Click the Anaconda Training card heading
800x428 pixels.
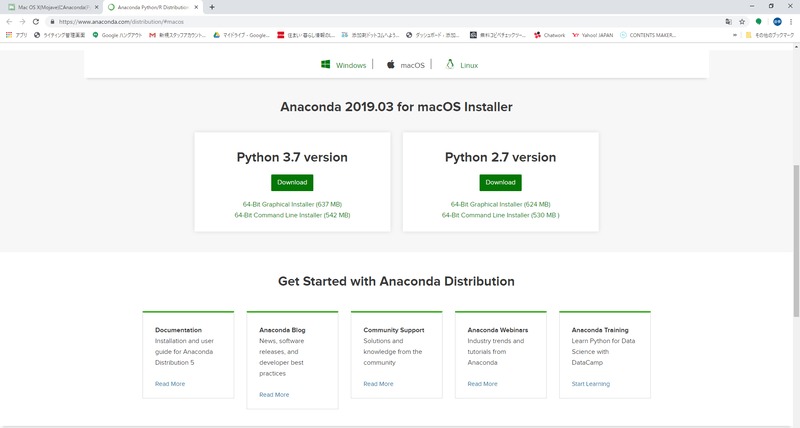click(600, 330)
